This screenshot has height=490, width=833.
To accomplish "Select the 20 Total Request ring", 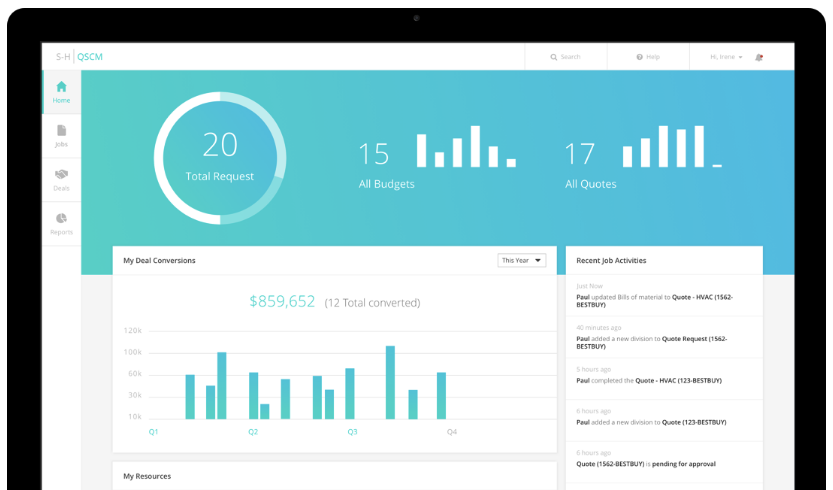I will (220, 158).
